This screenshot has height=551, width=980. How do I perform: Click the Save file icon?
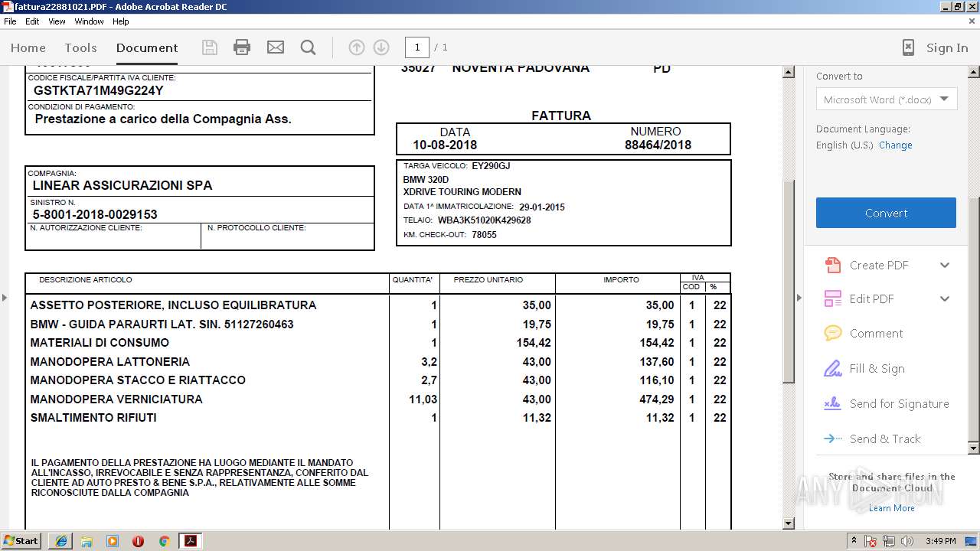[x=209, y=47]
